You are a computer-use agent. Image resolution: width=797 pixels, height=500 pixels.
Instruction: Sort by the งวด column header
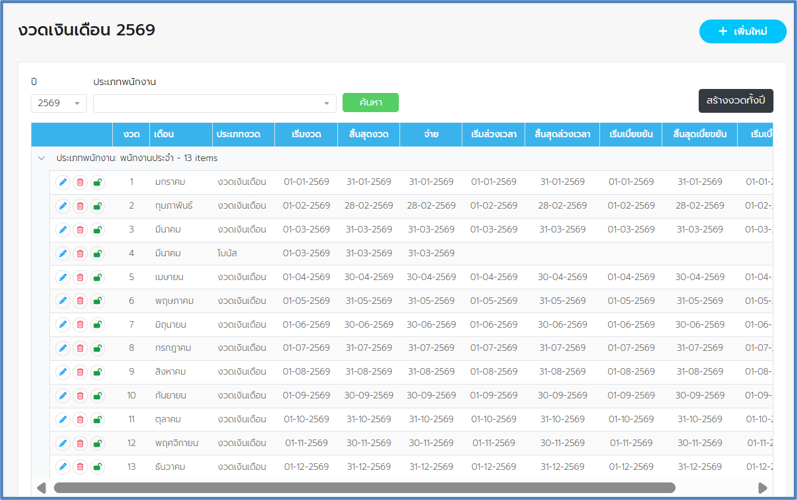click(x=131, y=134)
